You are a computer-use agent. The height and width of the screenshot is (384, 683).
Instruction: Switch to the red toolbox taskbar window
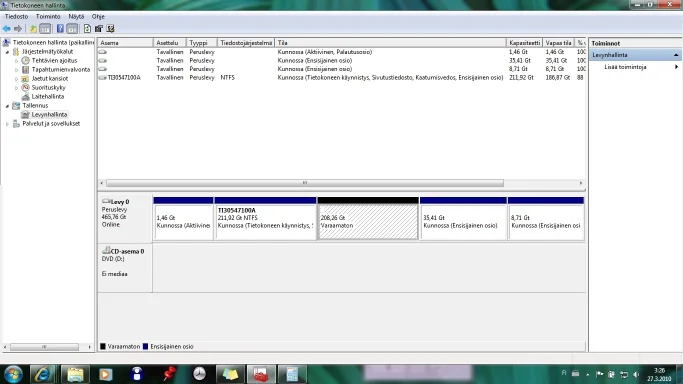pos(261,374)
